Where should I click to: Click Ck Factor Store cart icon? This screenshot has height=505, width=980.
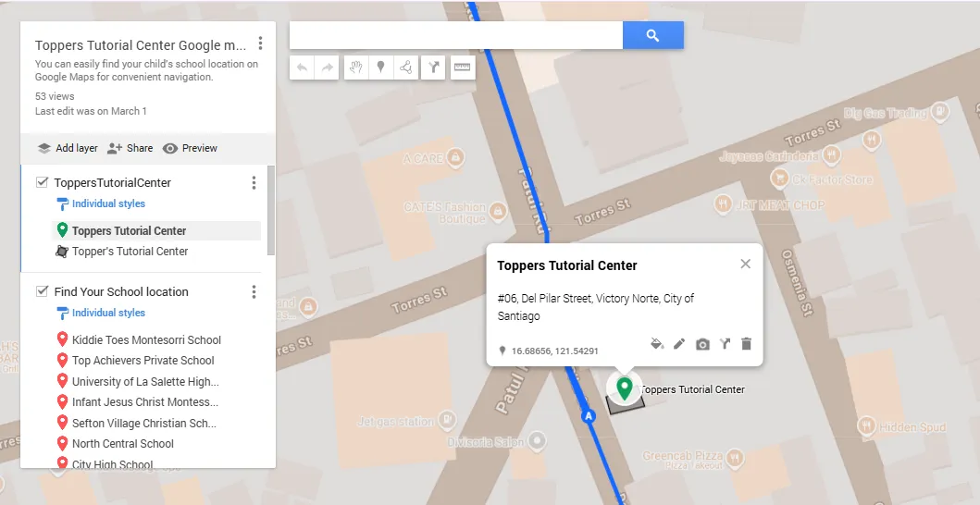pos(779,179)
